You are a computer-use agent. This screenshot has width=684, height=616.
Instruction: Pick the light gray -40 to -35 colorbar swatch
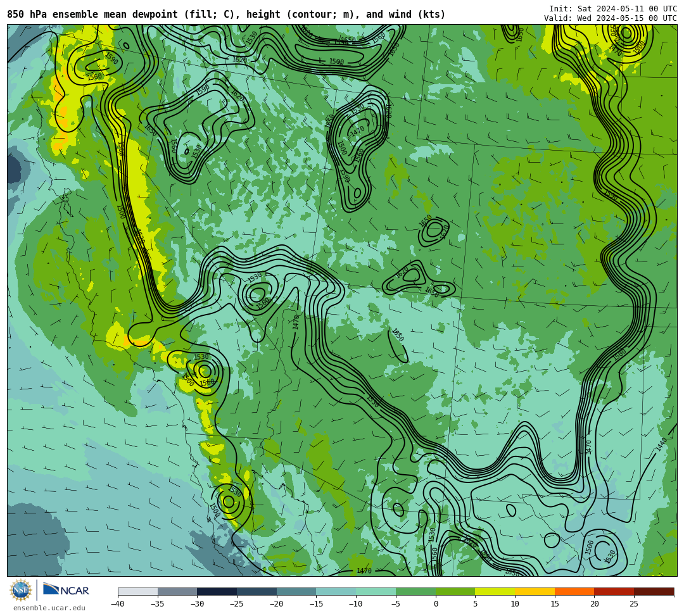pos(137,591)
